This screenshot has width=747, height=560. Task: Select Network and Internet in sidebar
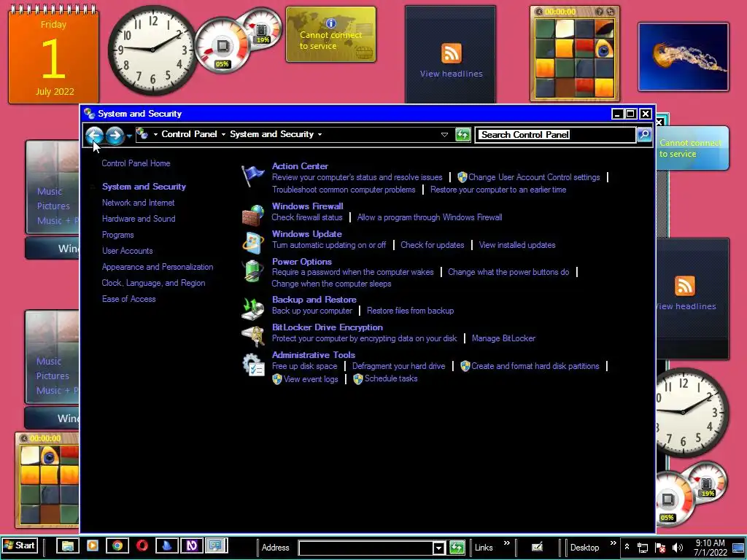click(138, 203)
